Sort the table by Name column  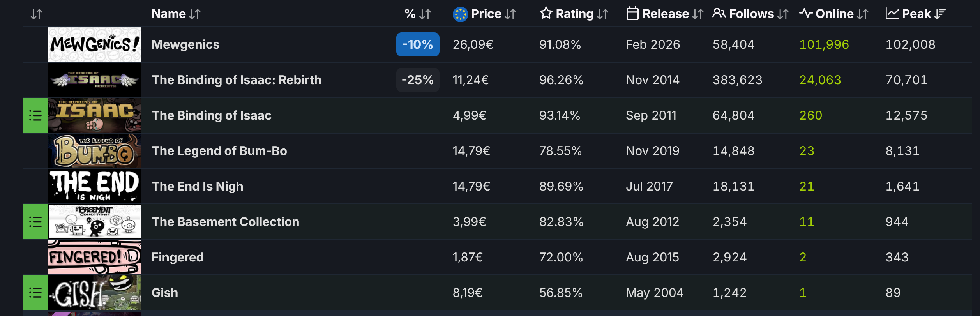pos(195,14)
